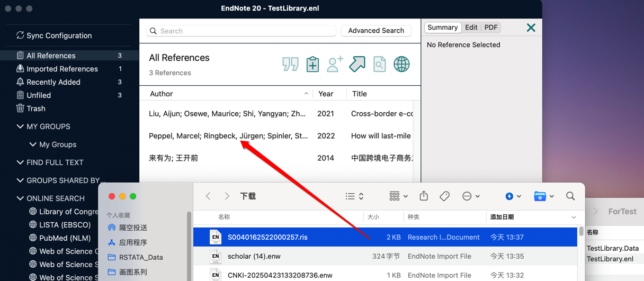The image size is (644, 281).
Task: Open the folder toolbar dropdown in Finder
Action: coord(544,196)
